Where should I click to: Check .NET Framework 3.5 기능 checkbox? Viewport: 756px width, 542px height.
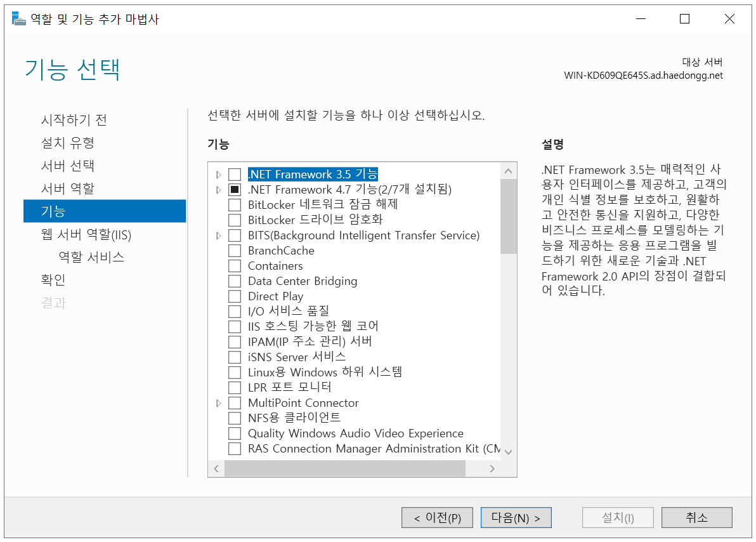click(234, 175)
